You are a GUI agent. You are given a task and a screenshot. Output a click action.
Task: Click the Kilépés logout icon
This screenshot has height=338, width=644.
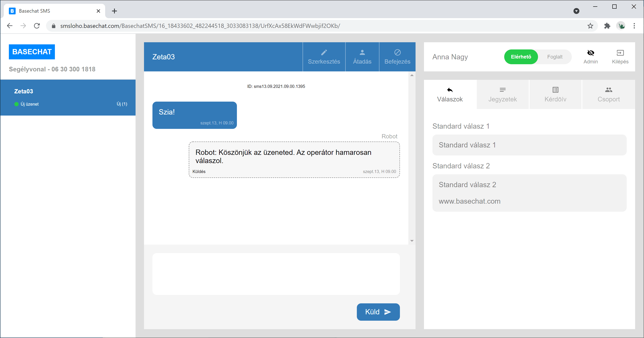point(620,53)
